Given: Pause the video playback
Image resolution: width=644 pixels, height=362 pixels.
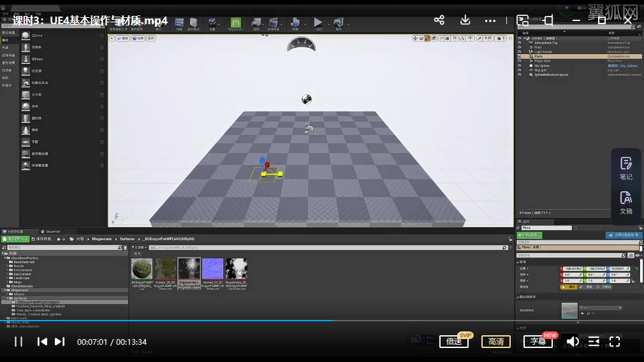Looking at the screenshot, I should pos(18,342).
